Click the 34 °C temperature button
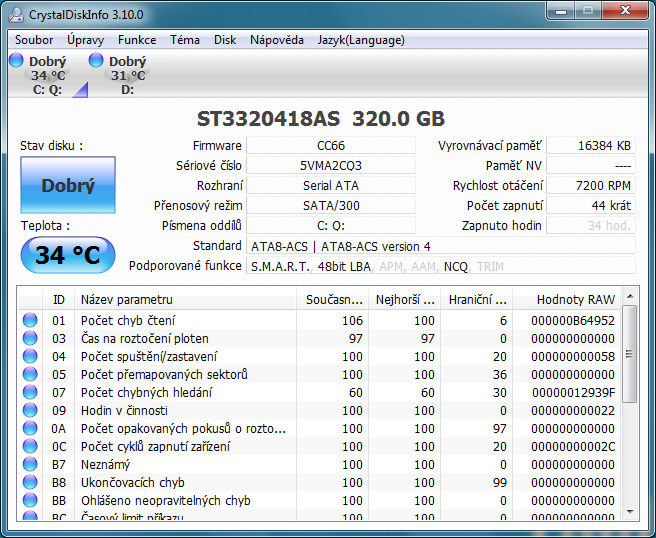This screenshot has height=538, width=656. [68, 255]
